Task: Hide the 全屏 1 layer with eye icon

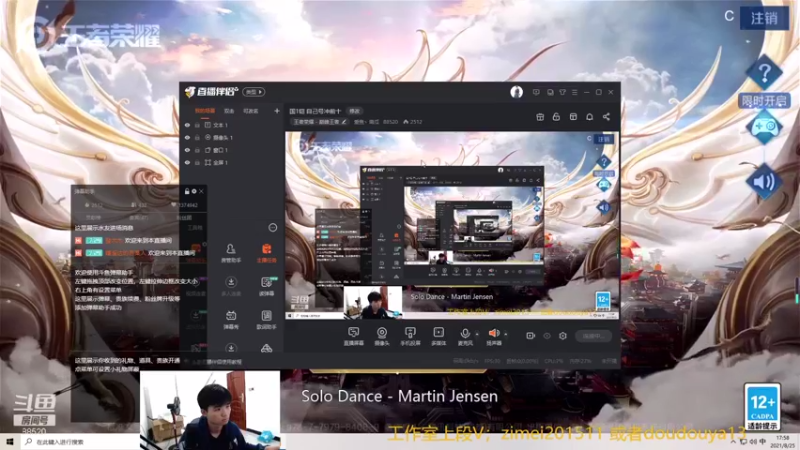Action: click(x=187, y=163)
